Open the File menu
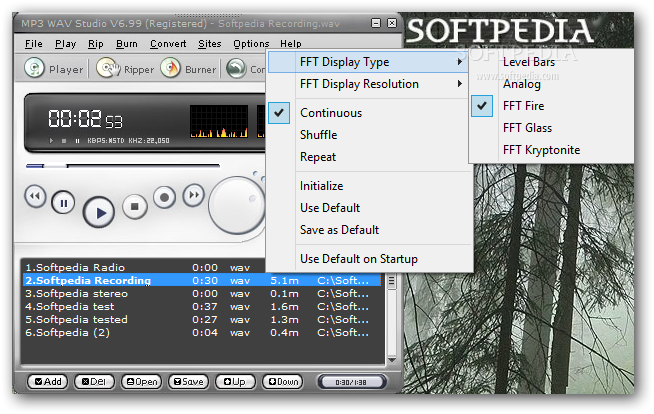 click(x=34, y=44)
